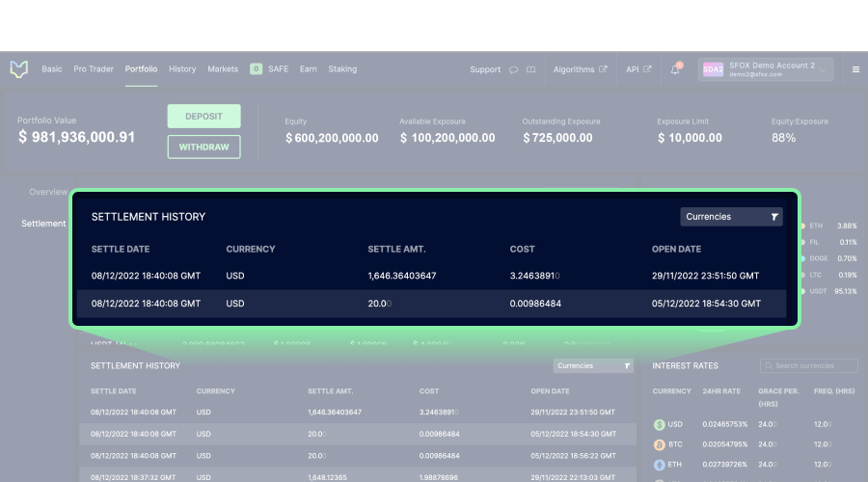Focus the Search currencies field
Viewport: 868px width, 482px height.
click(809, 365)
